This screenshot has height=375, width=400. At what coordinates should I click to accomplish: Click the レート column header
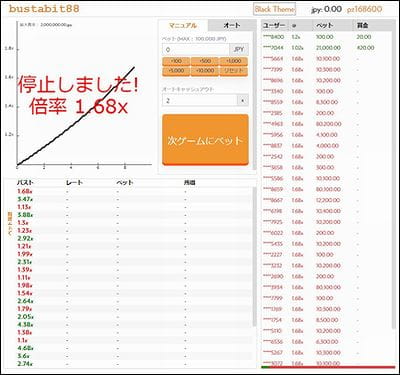(74, 183)
